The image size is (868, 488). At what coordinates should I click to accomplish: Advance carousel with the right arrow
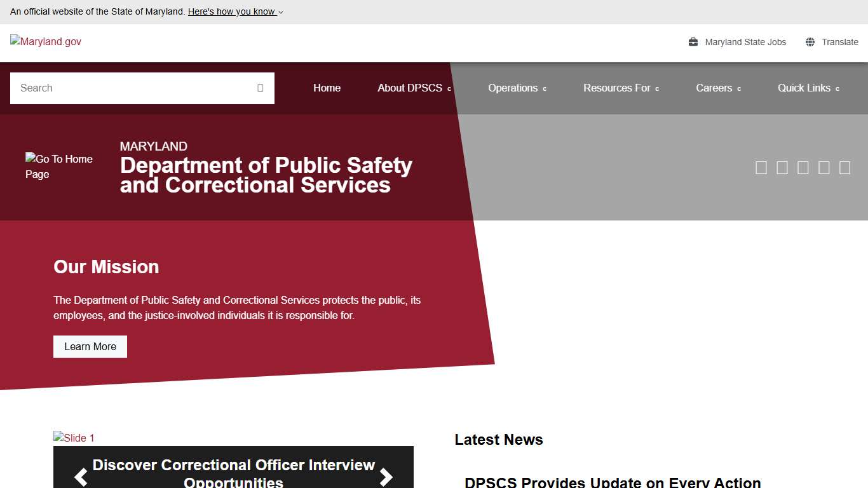coord(386,477)
